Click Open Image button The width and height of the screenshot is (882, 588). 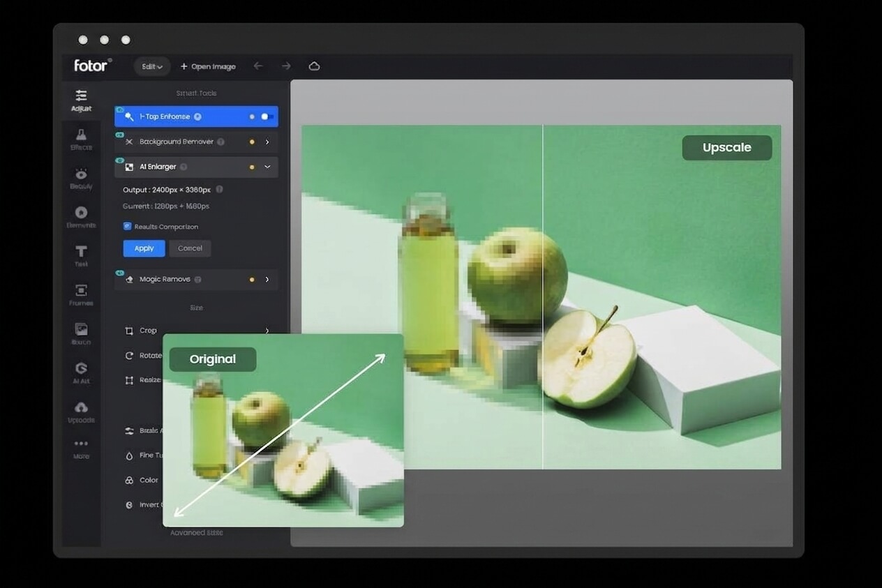pyautogui.click(x=208, y=66)
